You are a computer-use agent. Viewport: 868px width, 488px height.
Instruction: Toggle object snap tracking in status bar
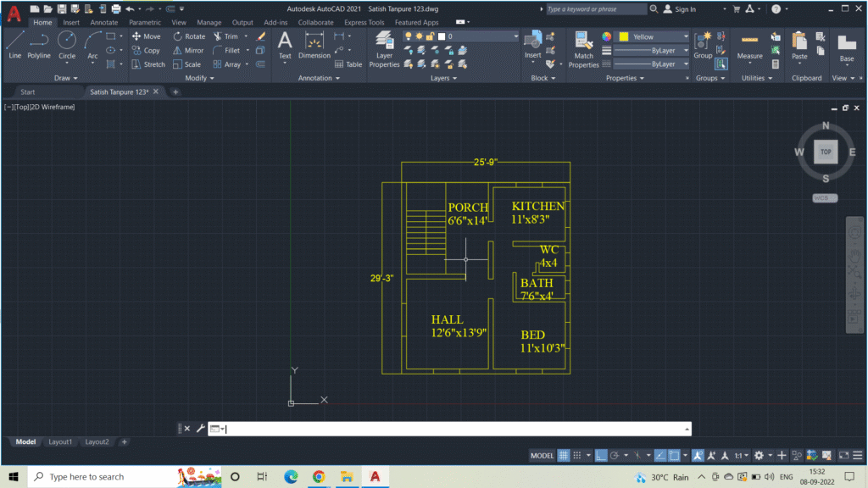[x=659, y=455]
